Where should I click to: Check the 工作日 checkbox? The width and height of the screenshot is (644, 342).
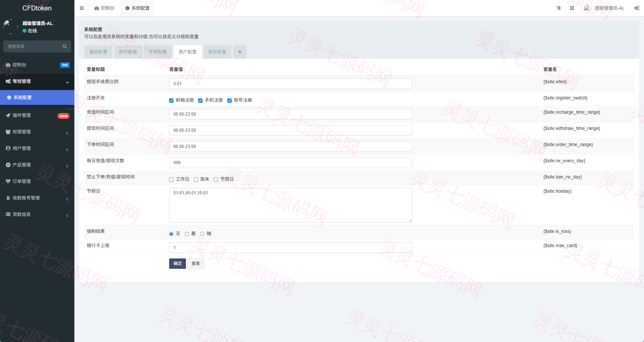171,179
